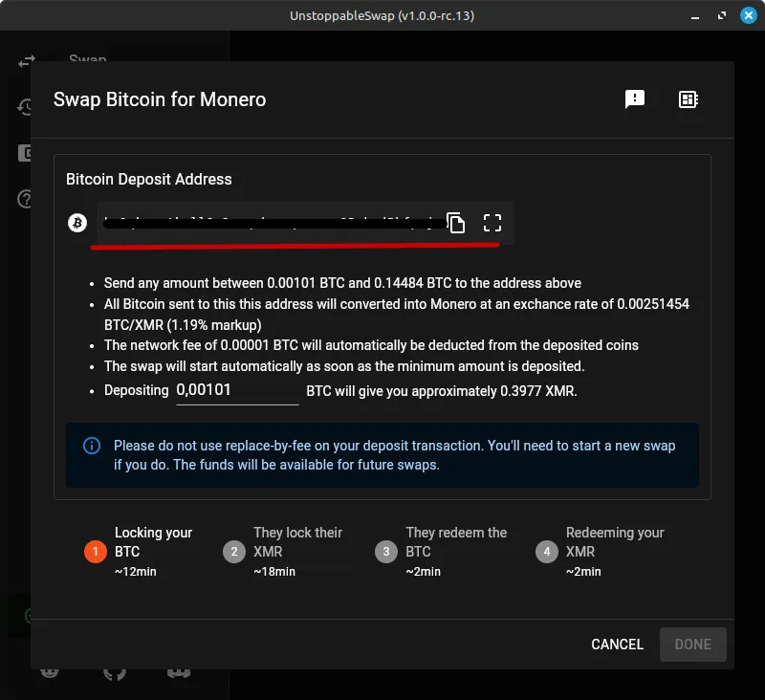Click "~2min" under They redeem the BTC

pyautogui.click(x=423, y=572)
